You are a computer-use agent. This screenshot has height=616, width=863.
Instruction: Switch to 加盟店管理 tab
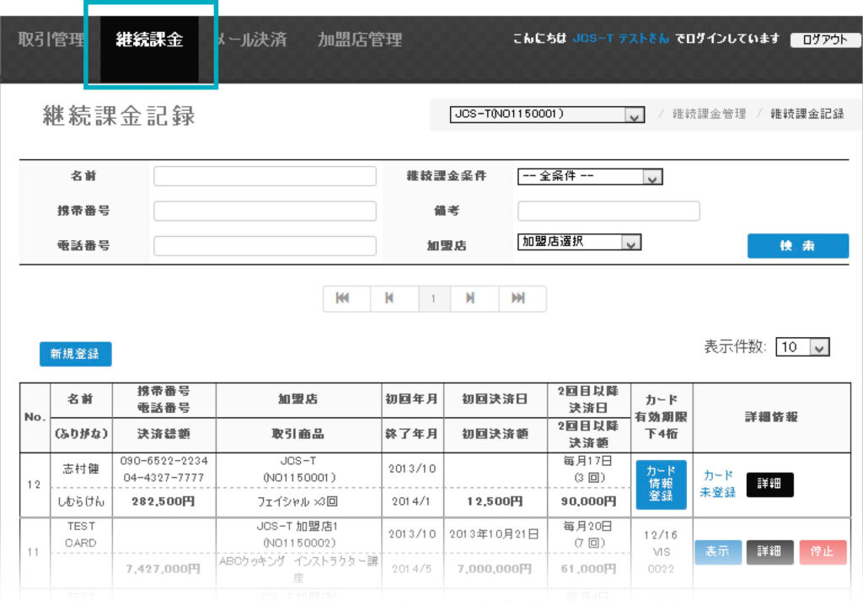pyautogui.click(x=359, y=40)
